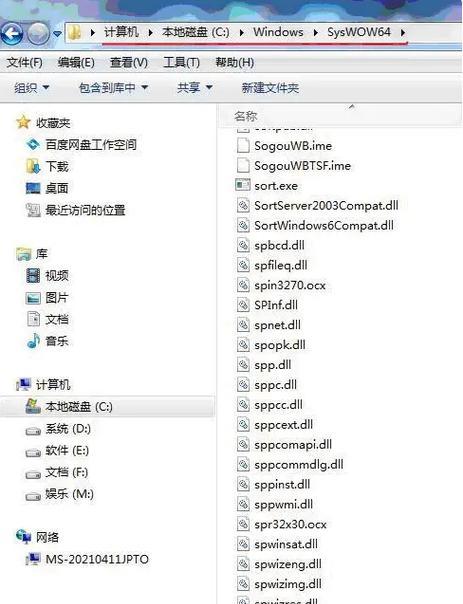Open the 共享 dropdown menu
The image size is (463, 604).
[x=195, y=88]
